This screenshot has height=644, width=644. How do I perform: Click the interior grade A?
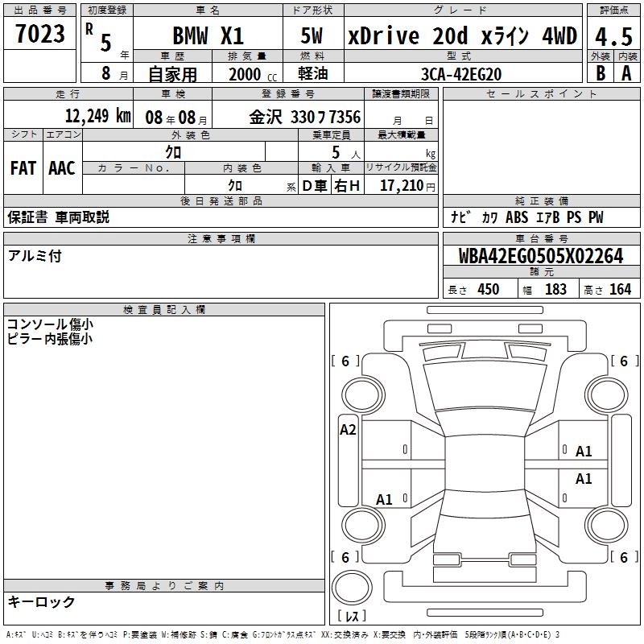[626, 73]
